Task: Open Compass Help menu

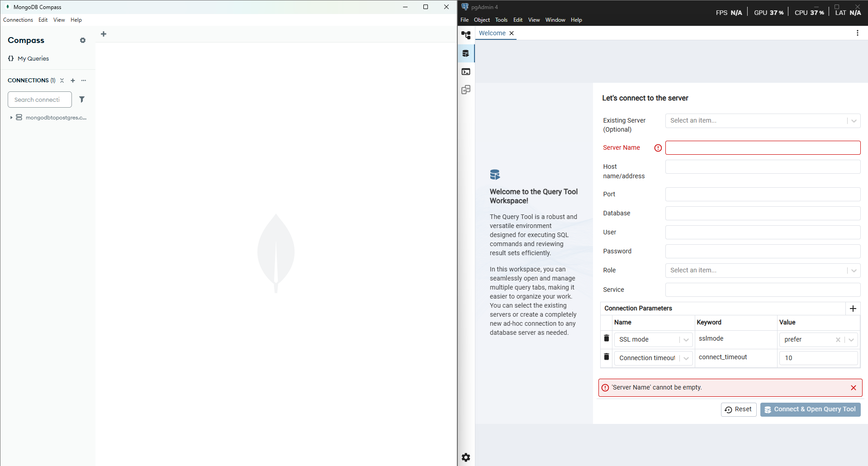Action: tap(76, 20)
